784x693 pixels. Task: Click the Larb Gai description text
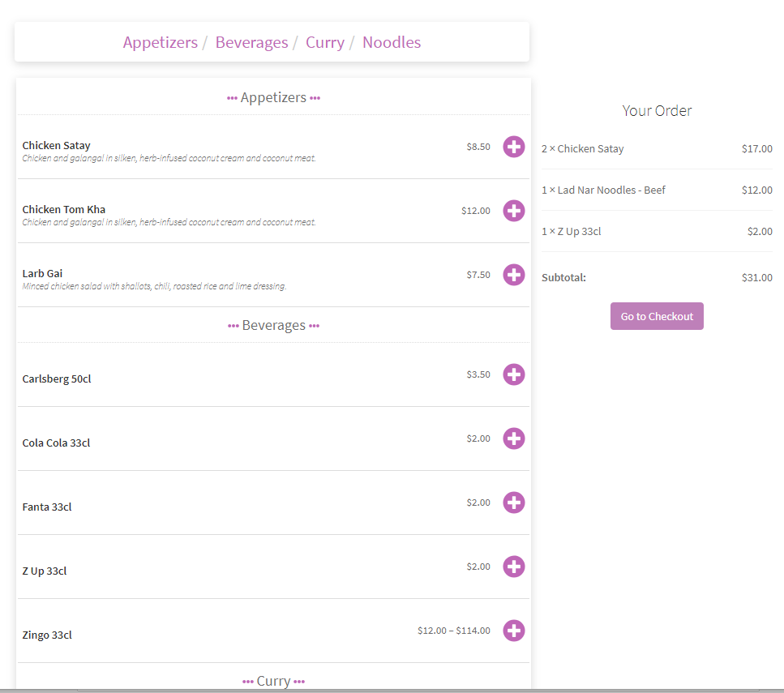pyautogui.click(x=154, y=286)
